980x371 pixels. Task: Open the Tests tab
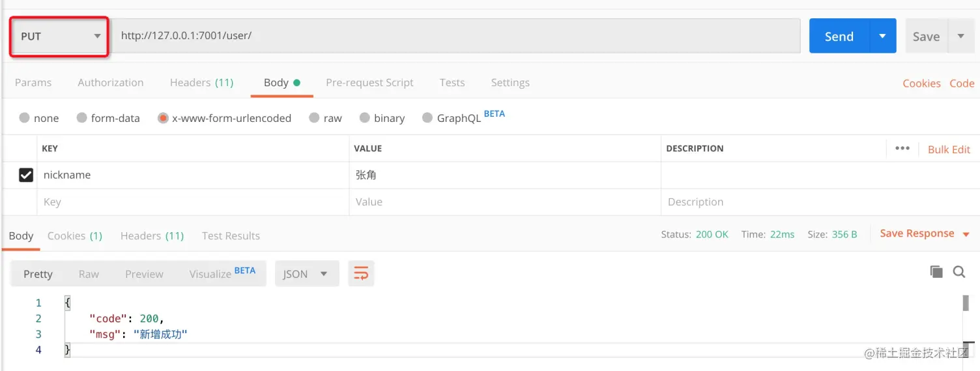click(452, 82)
